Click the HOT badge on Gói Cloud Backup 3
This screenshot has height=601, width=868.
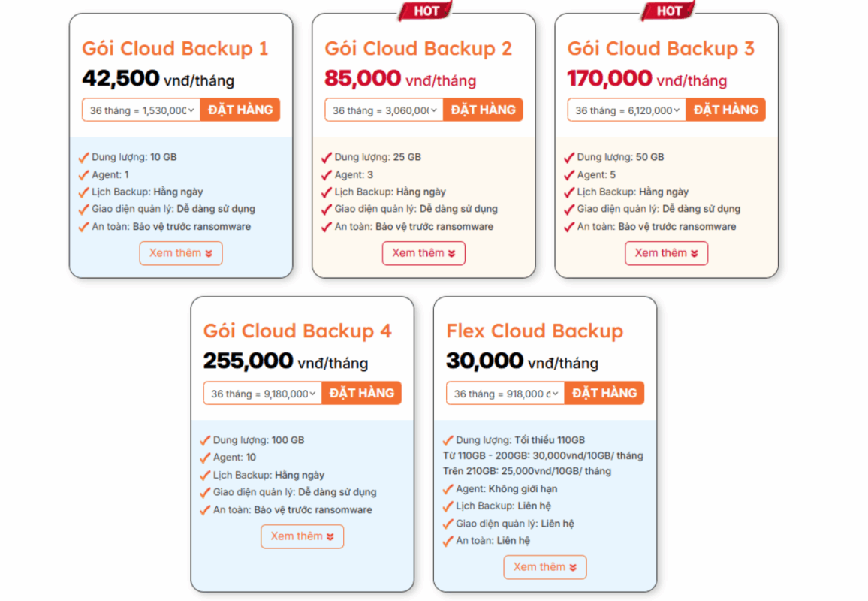click(x=668, y=11)
